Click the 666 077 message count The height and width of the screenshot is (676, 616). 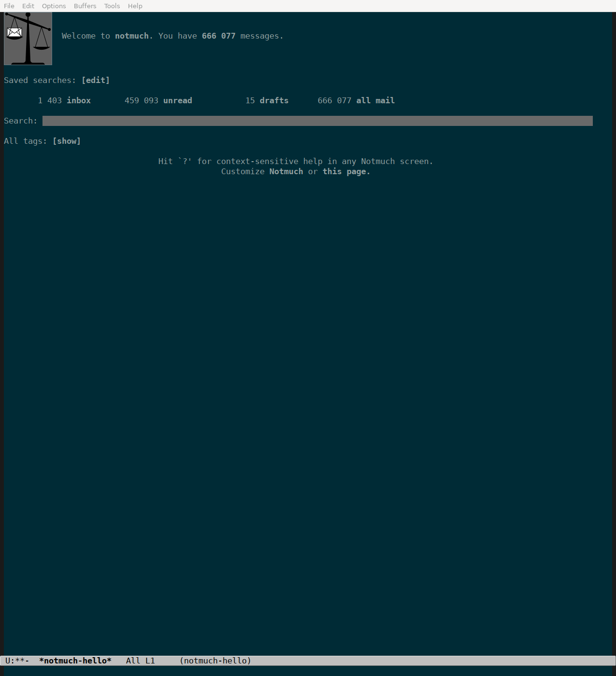[x=219, y=36]
